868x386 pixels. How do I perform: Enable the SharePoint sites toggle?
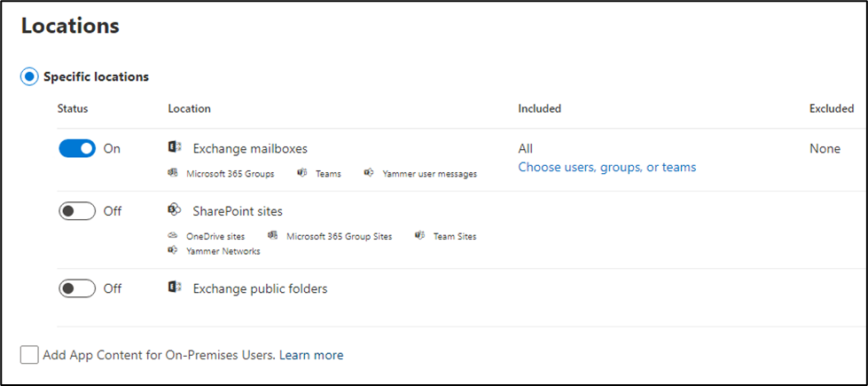point(77,211)
